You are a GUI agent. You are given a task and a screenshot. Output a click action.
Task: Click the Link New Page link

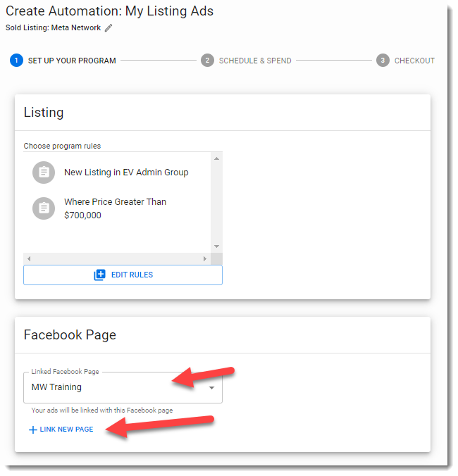click(66, 430)
